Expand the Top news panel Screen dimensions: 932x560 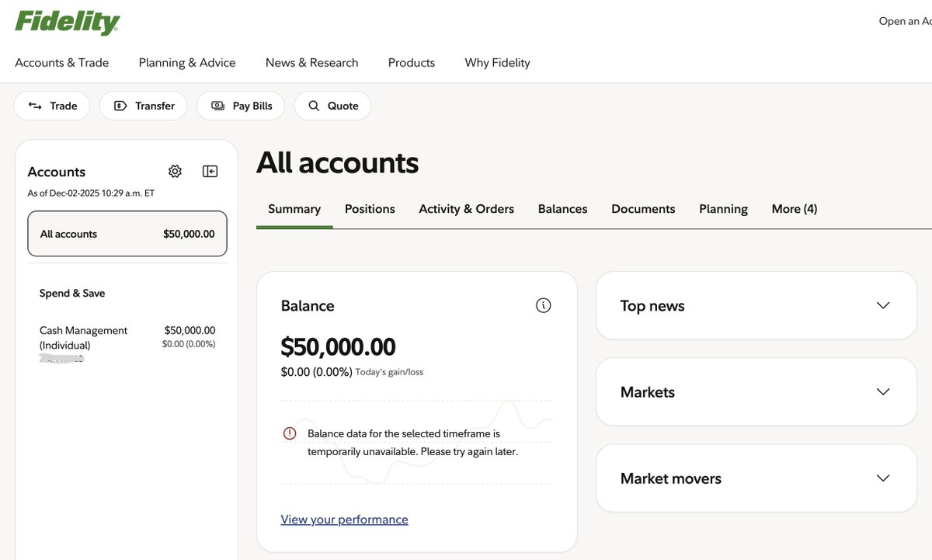point(756,305)
